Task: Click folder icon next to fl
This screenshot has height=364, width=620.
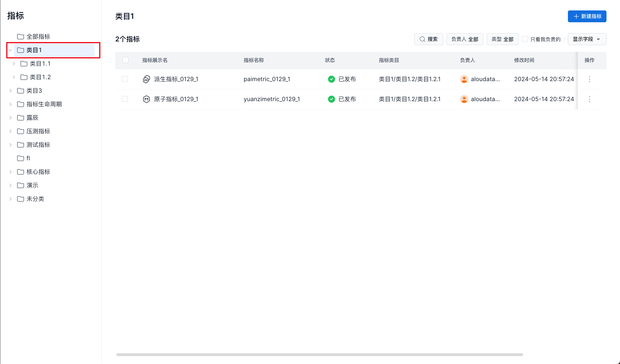Action: click(x=20, y=158)
